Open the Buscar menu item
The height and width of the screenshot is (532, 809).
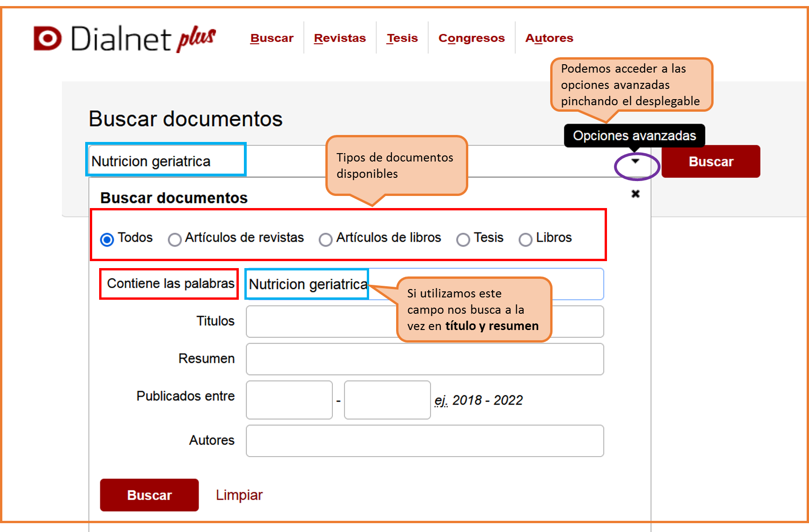(272, 38)
